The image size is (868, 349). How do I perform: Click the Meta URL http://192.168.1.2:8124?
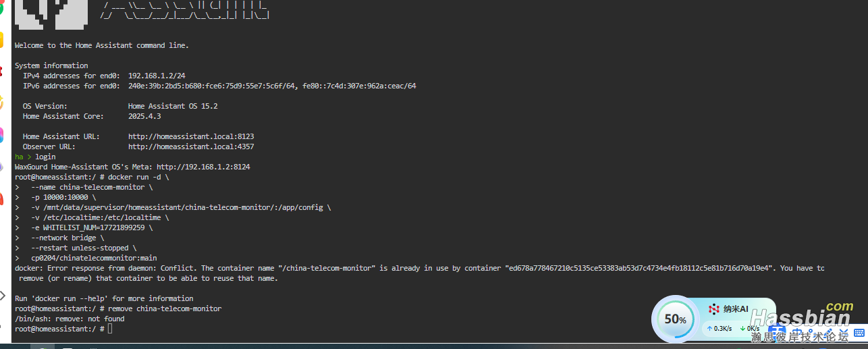coord(203,167)
